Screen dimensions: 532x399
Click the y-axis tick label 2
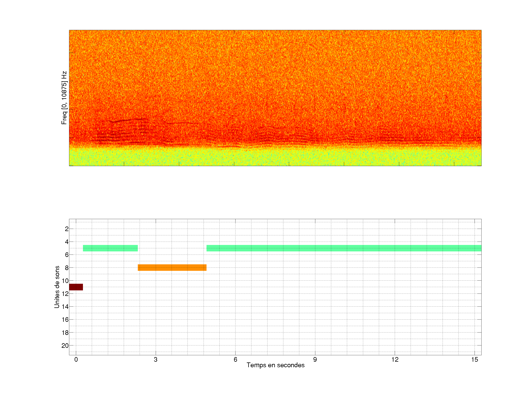(67, 229)
